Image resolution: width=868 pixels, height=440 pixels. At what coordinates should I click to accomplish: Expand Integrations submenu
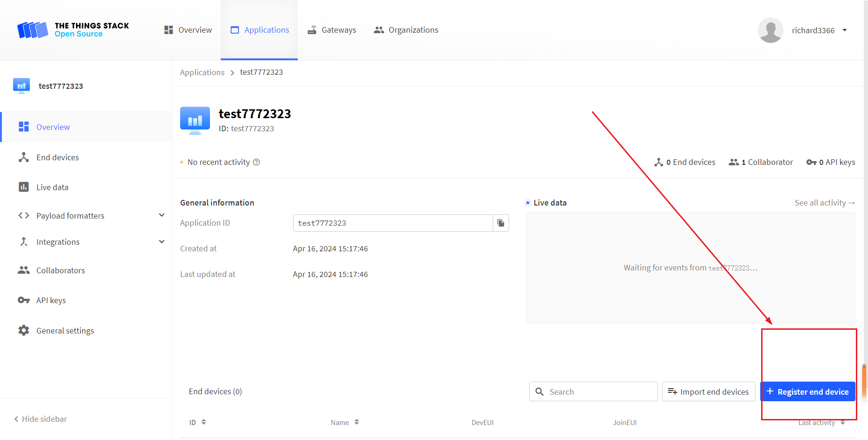click(x=161, y=241)
